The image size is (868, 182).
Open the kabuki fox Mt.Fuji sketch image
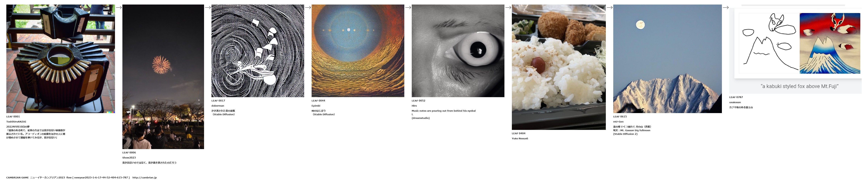[795, 49]
